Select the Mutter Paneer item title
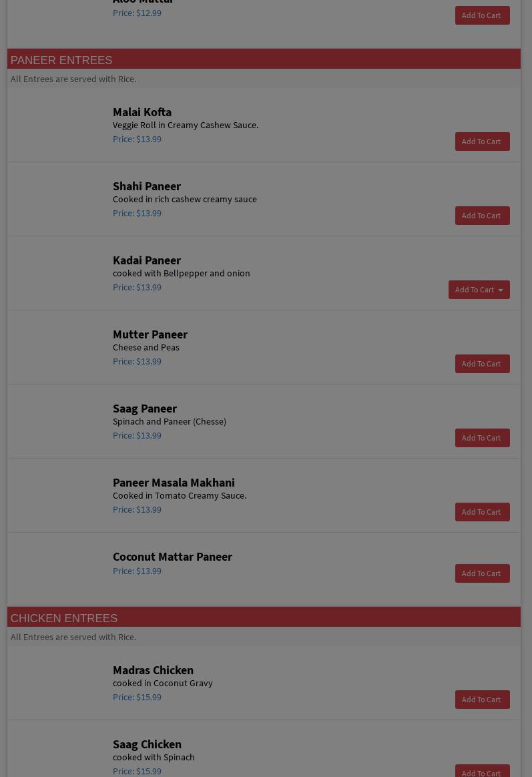532x777 pixels. point(150,334)
